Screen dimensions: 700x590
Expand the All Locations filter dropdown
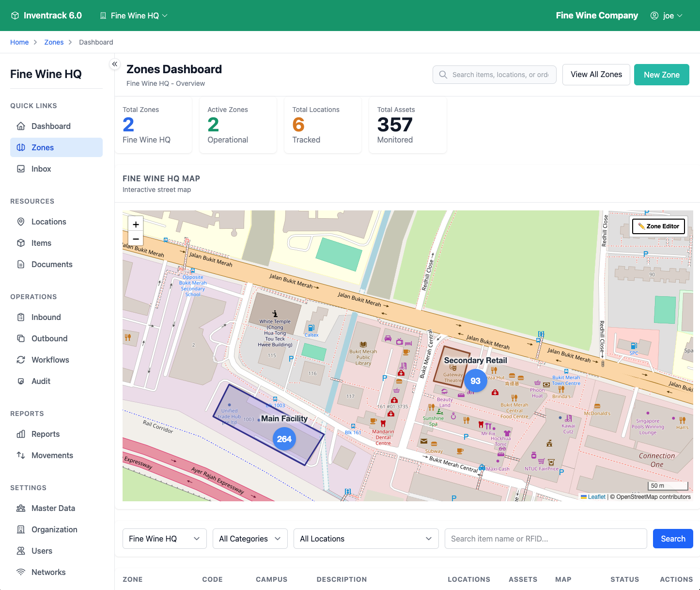tap(366, 539)
